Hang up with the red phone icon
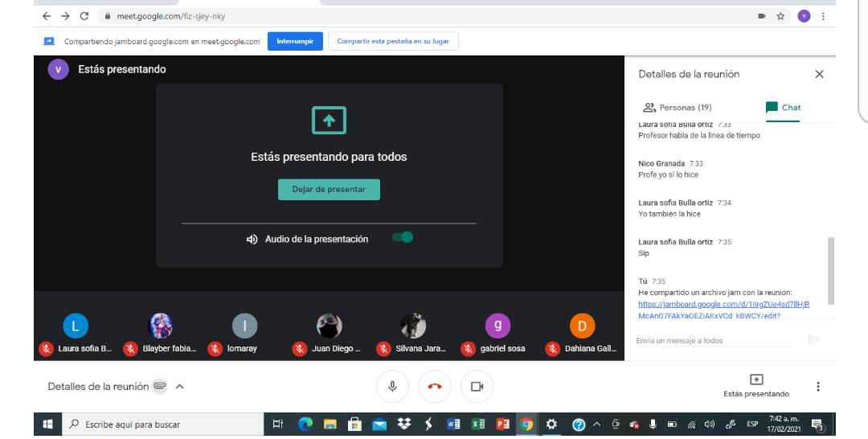The width and height of the screenshot is (868, 439). (435, 387)
